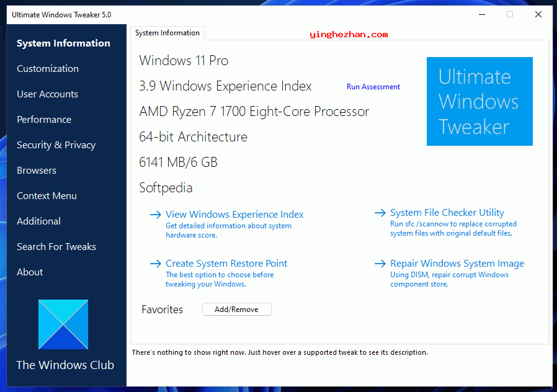Click the Favorites label
The image size is (557, 392).
(x=163, y=310)
